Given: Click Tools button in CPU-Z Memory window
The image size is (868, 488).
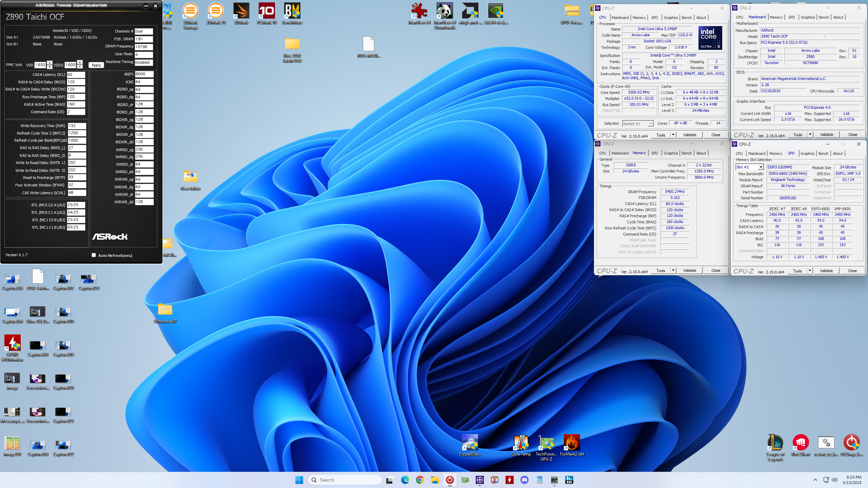Looking at the screenshot, I should pyautogui.click(x=661, y=270).
